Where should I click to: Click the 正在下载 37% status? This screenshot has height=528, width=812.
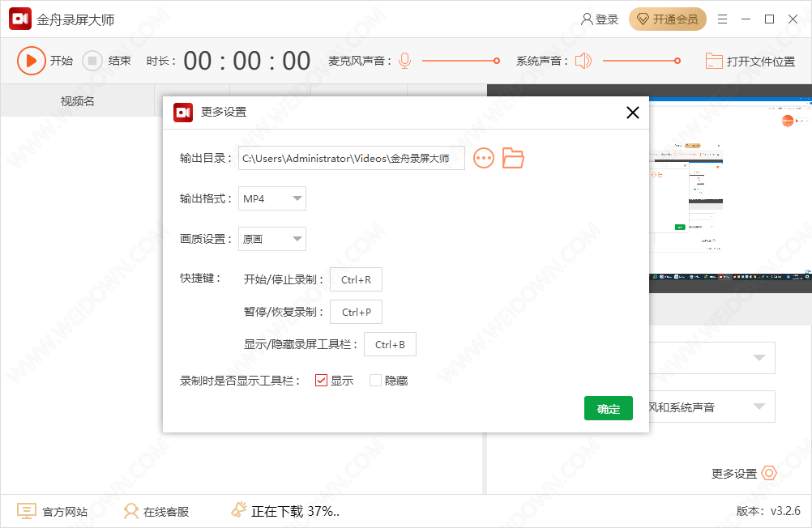pyautogui.click(x=295, y=512)
